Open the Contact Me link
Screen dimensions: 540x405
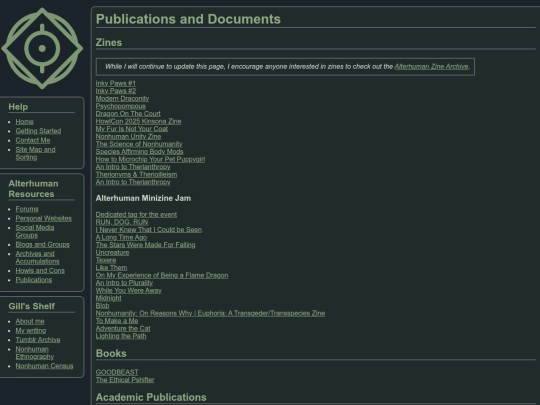coord(33,140)
